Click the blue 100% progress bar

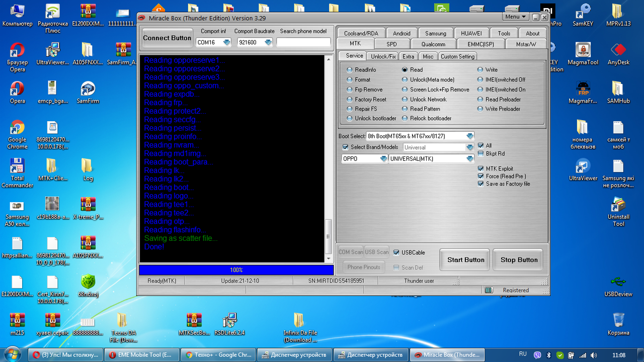click(x=236, y=270)
